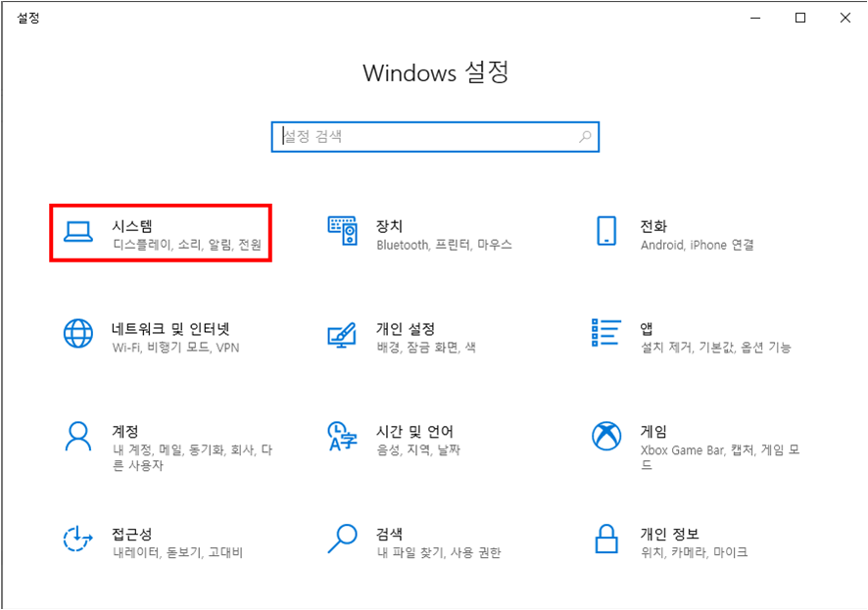Select the 개인 설정 title
This screenshot has width=868, height=610.
point(406,329)
